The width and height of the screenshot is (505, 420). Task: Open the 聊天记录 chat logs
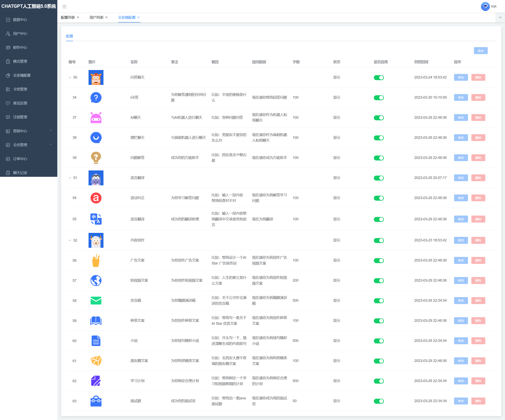(x=20, y=173)
